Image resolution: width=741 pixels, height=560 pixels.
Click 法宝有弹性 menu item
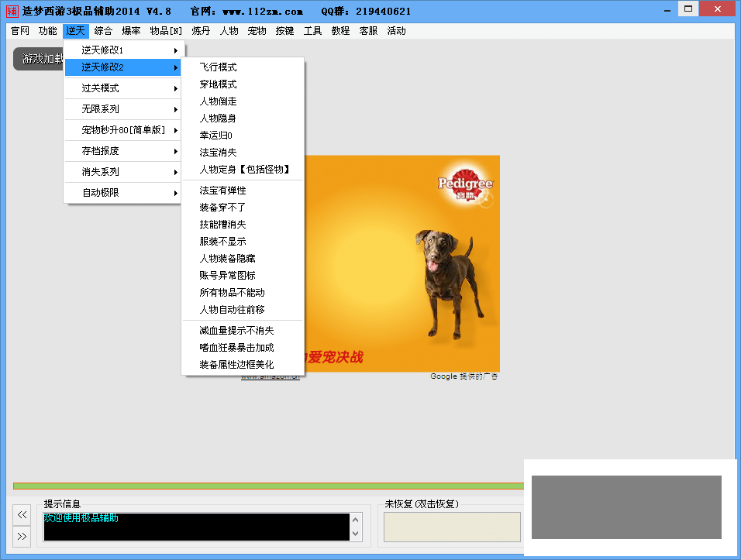click(222, 191)
